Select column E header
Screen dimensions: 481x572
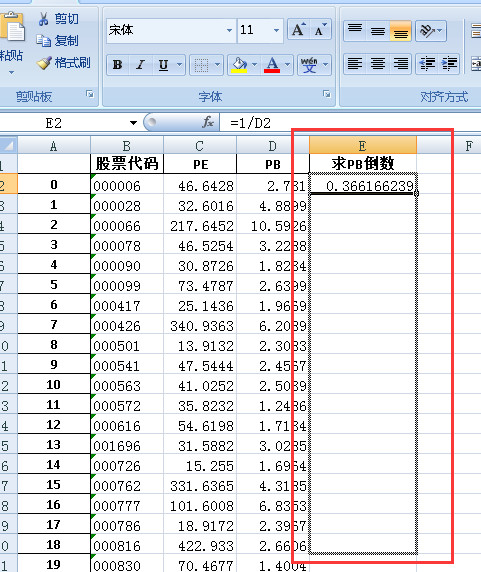pos(362,146)
